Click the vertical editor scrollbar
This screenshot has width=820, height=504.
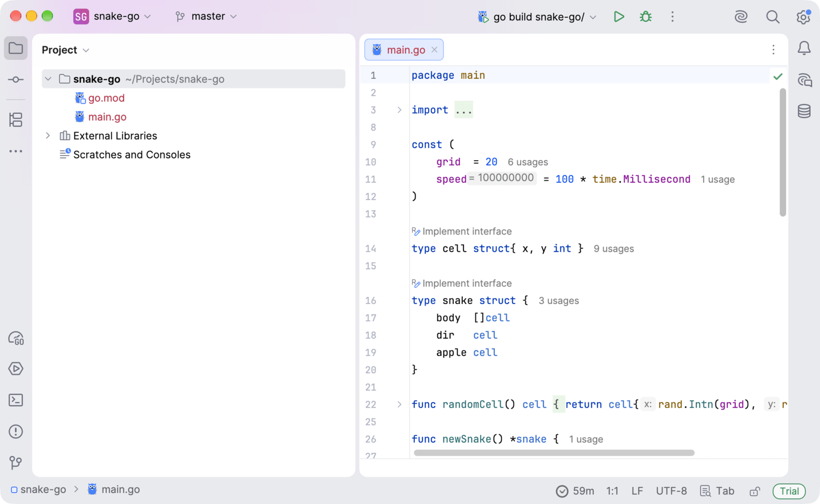click(x=783, y=153)
